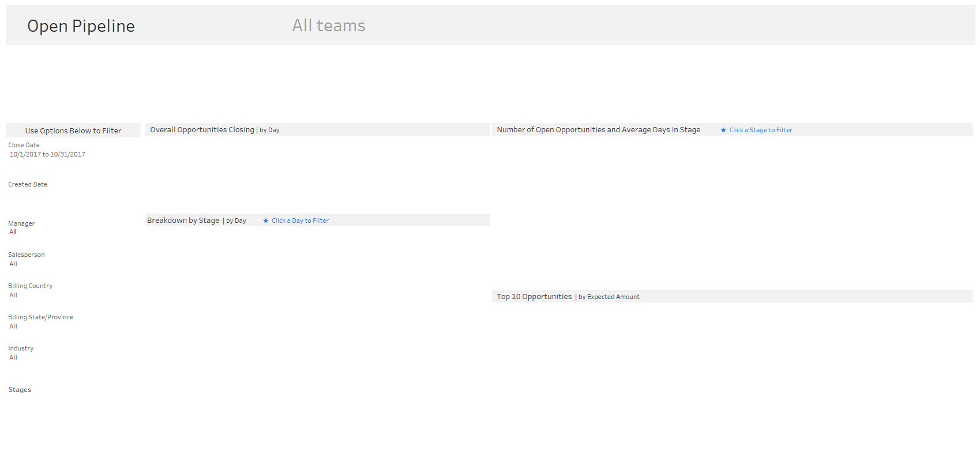The height and width of the screenshot is (459, 980).
Task: Click the 'Click a Stage to Filter' hint
Action: [x=760, y=130]
